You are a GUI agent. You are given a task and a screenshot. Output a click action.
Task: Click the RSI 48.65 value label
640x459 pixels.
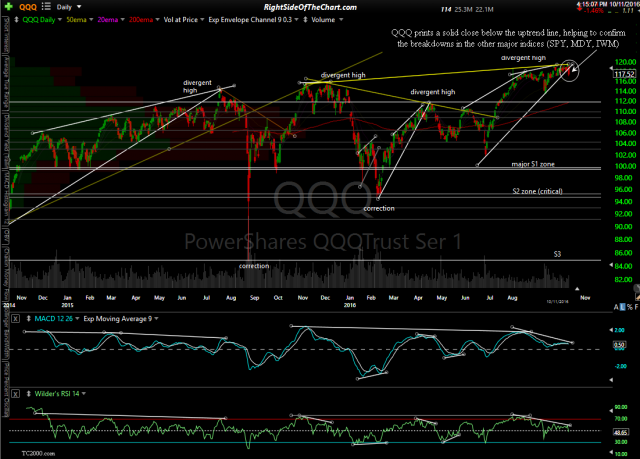pos(622,432)
